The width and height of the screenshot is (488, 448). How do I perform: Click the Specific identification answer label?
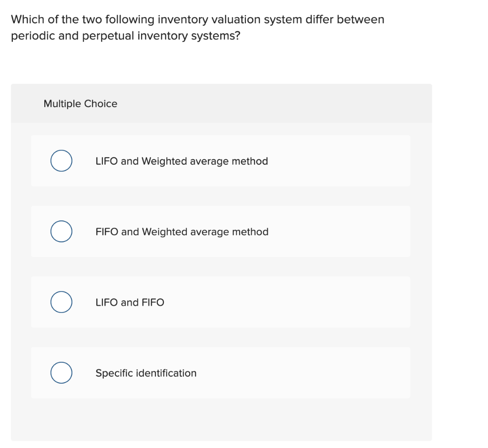click(x=146, y=373)
